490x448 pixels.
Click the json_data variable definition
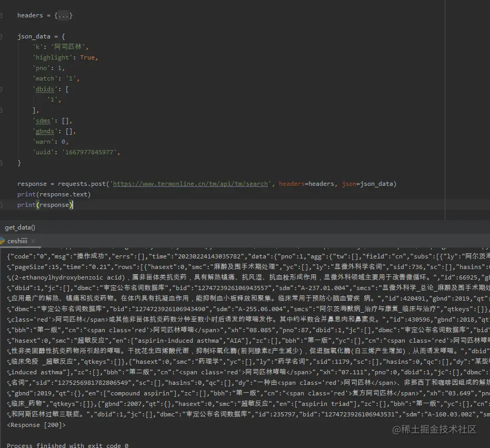[34, 36]
